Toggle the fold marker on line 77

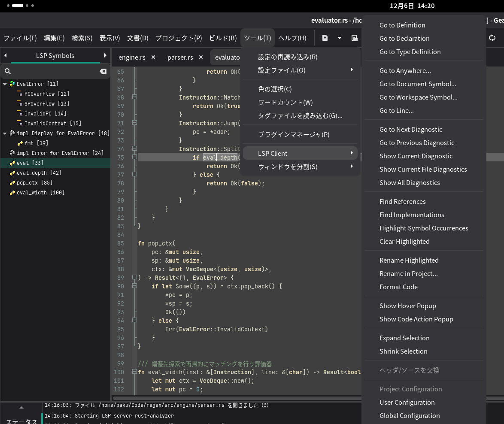pos(134,175)
